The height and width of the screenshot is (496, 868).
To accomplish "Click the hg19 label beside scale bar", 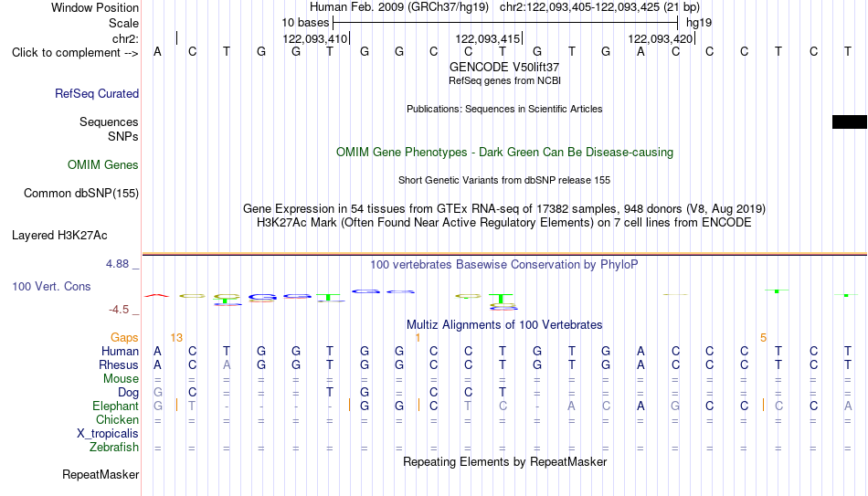I will [x=699, y=23].
